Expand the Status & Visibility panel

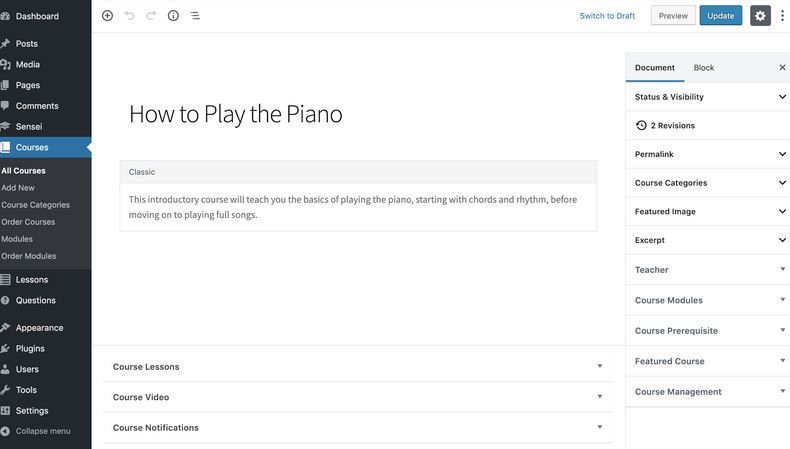707,97
